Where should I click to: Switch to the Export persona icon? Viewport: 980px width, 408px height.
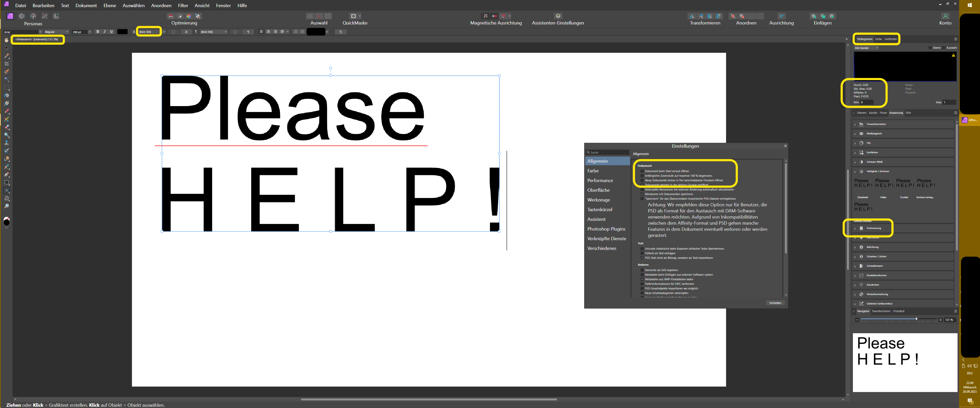[x=56, y=16]
